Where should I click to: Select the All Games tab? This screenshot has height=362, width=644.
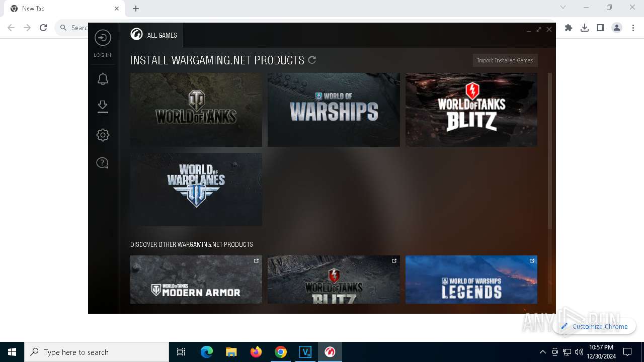pyautogui.click(x=154, y=35)
